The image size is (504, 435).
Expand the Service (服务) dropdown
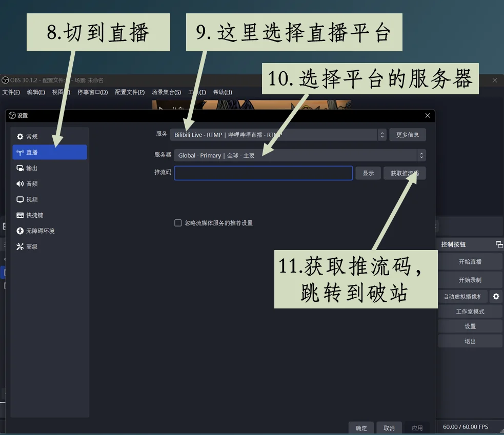coord(381,135)
